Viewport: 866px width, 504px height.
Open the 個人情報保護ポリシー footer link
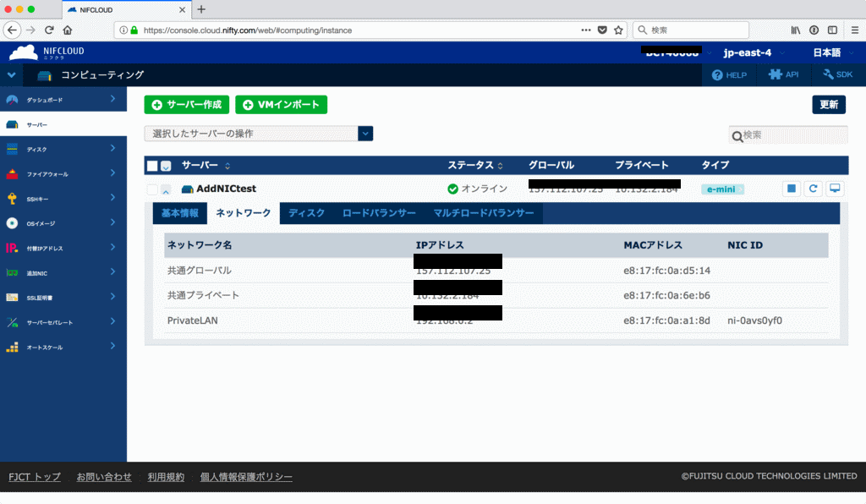pyautogui.click(x=246, y=477)
